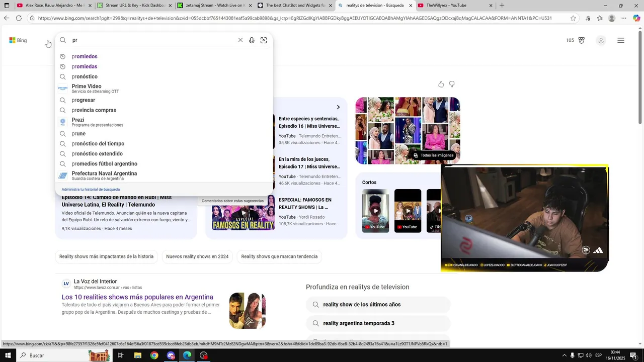The image size is (644, 362).
Task: Choose the Prefectura Naval Argentina suggestion
Action: tap(164, 175)
